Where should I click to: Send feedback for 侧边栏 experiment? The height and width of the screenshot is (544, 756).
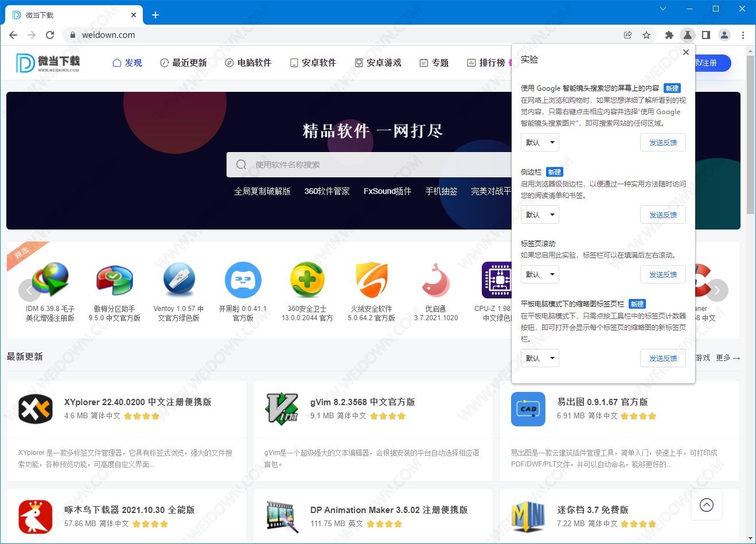click(663, 215)
